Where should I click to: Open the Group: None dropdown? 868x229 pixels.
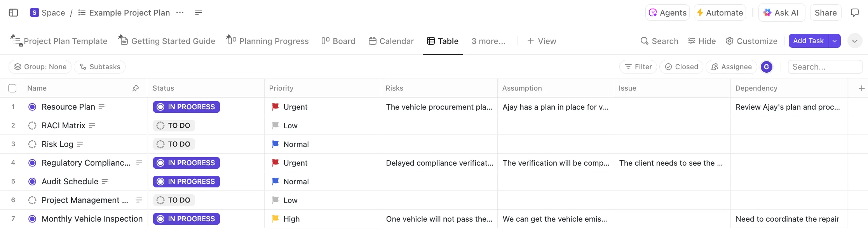40,67
